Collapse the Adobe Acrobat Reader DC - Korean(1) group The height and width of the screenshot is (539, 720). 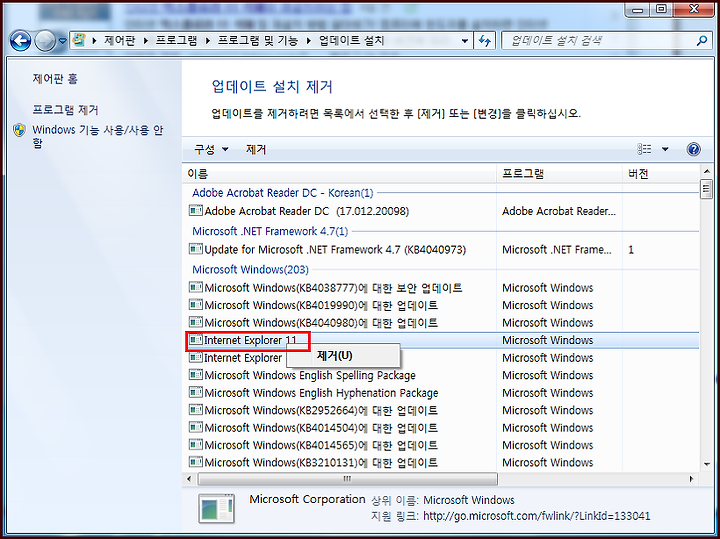[x=282, y=193]
